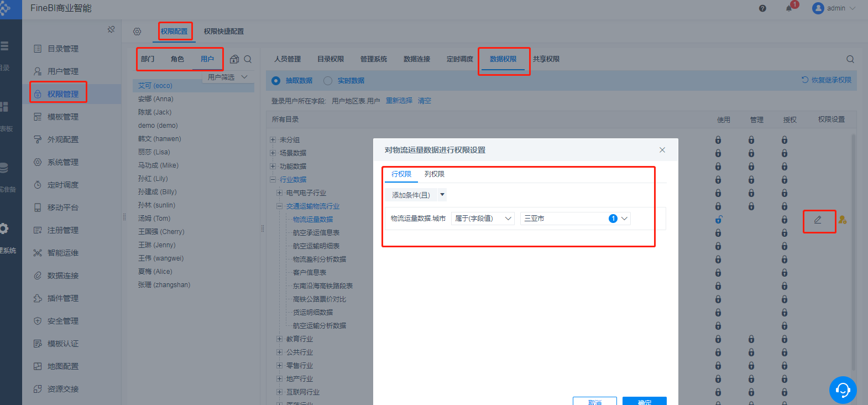Open 插件管理 in the sidebar menu
868x405 pixels.
[x=63, y=298]
